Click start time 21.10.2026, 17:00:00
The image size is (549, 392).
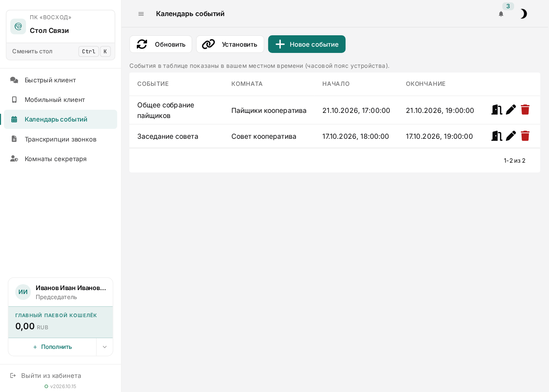[x=356, y=111]
